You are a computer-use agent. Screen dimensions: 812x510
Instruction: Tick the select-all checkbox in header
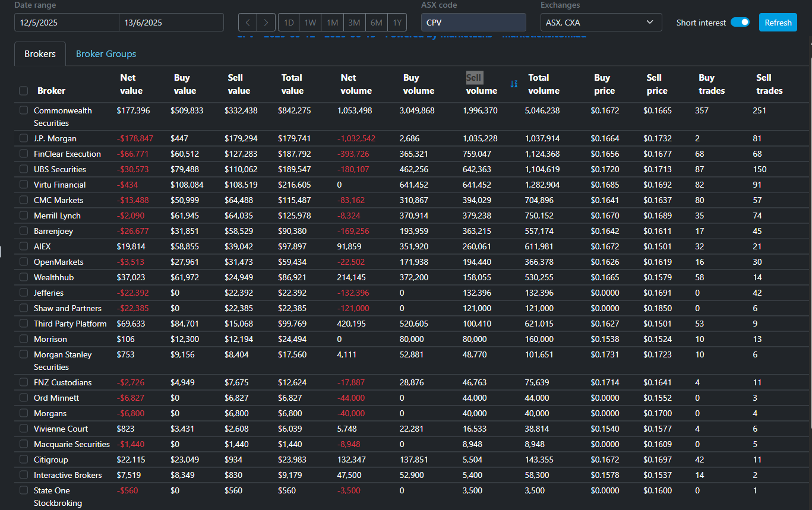pos(24,91)
